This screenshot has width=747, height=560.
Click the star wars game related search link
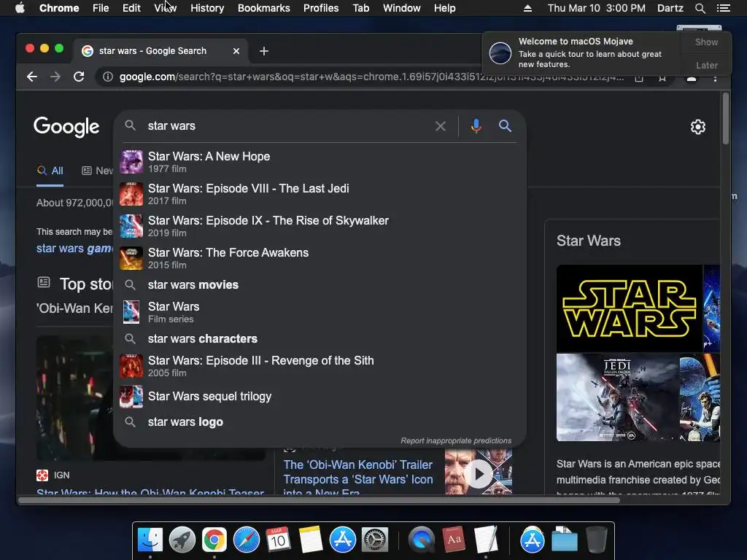pos(75,248)
